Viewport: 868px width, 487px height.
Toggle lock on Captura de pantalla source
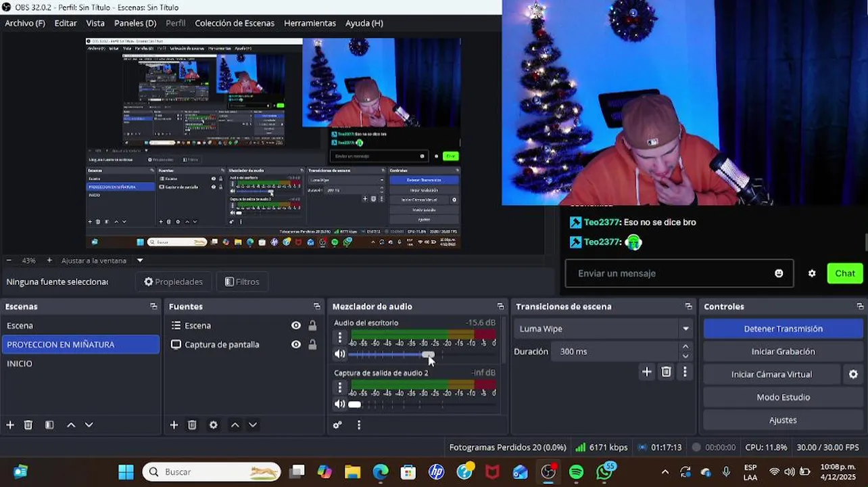[x=312, y=344]
